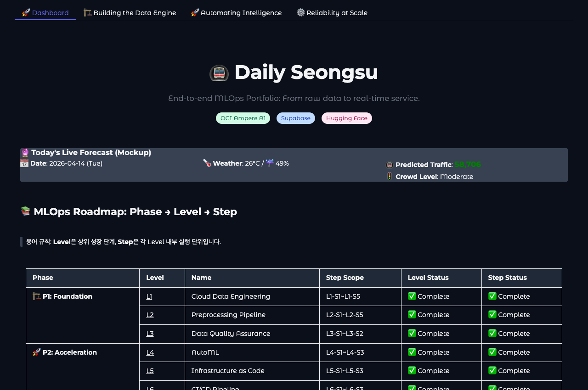Click the books icon beside MLOps Roadmap heading
The image size is (588, 390).
pyautogui.click(x=26, y=211)
